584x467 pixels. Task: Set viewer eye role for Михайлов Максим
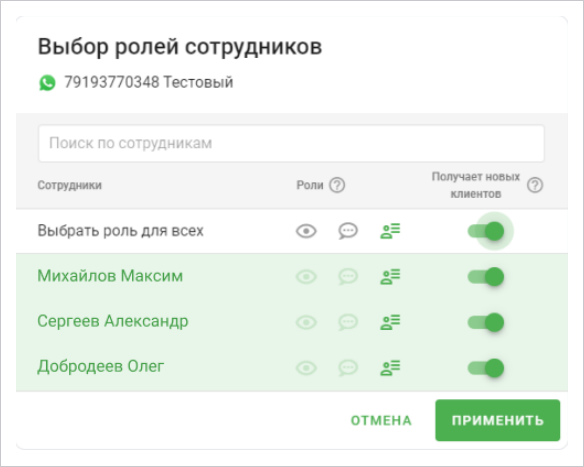[x=306, y=277]
